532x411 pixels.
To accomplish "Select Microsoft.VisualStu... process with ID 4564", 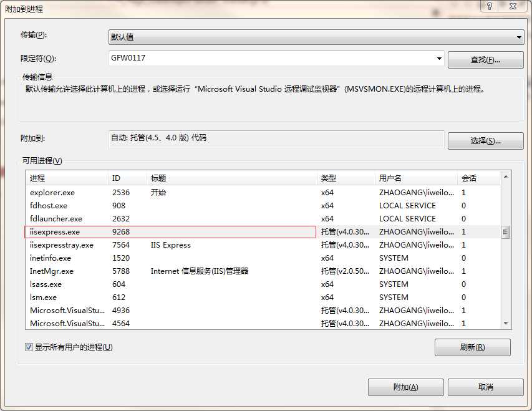I will tap(263, 323).
